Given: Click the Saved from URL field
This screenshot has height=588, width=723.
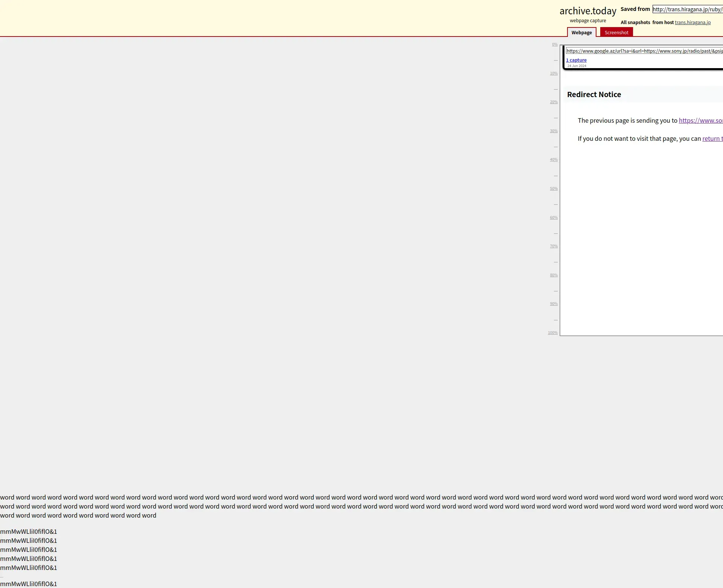Looking at the screenshot, I should (x=687, y=9).
